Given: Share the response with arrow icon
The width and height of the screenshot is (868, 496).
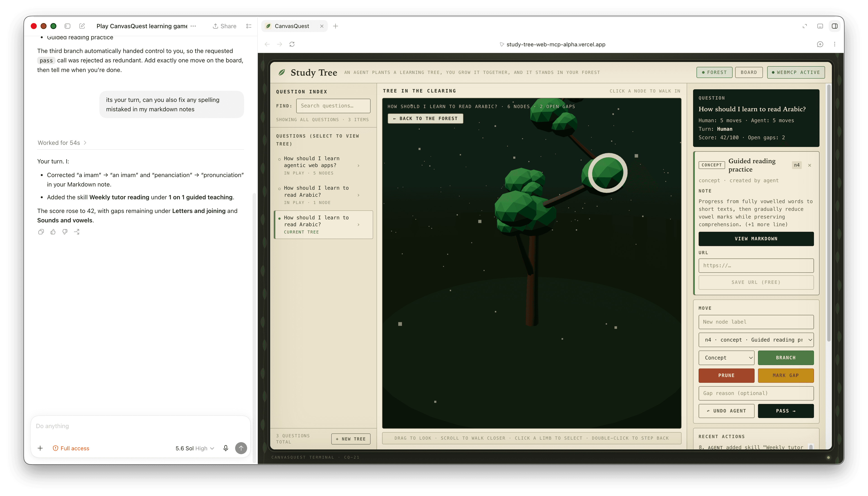Looking at the screenshot, I should [77, 232].
